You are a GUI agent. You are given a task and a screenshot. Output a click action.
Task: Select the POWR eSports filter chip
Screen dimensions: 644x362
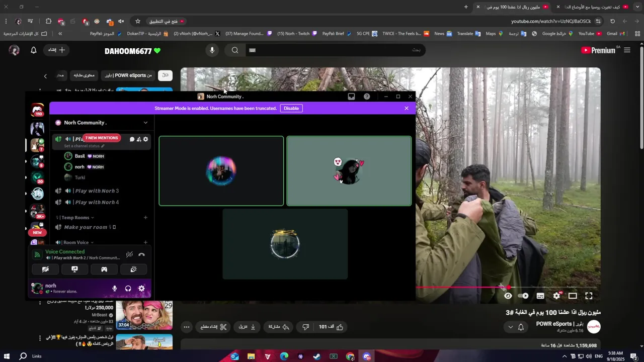coord(128,75)
